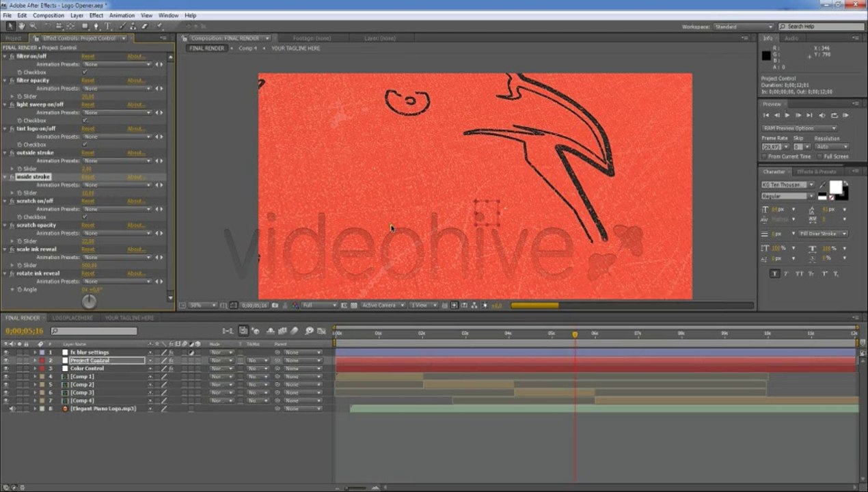868x492 pixels.
Task: Toggle scratch on/off Checkbox
Action: coord(85,217)
